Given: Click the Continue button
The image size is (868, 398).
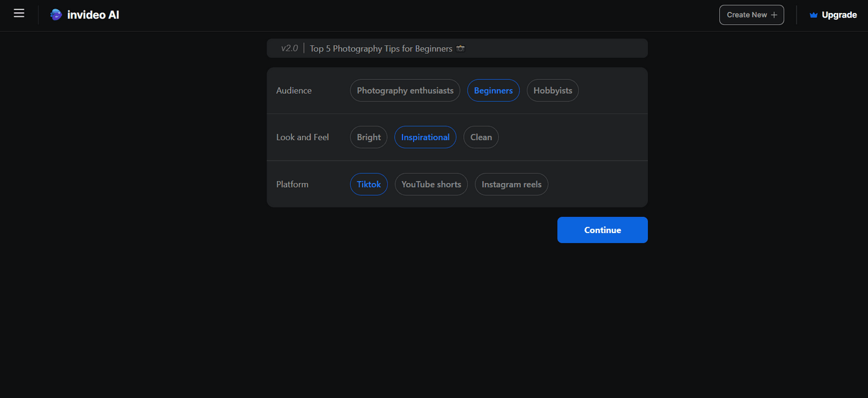Looking at the screenshot, I should pos(602,229).
